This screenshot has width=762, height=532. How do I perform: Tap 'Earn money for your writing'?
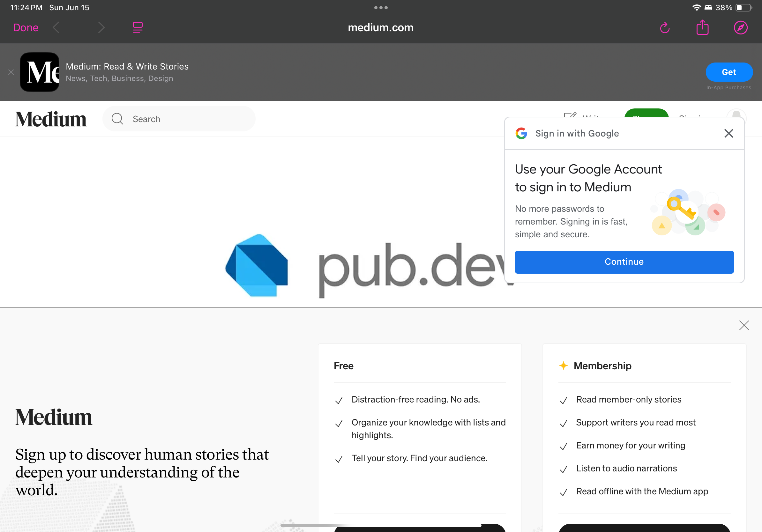[631, 446]
